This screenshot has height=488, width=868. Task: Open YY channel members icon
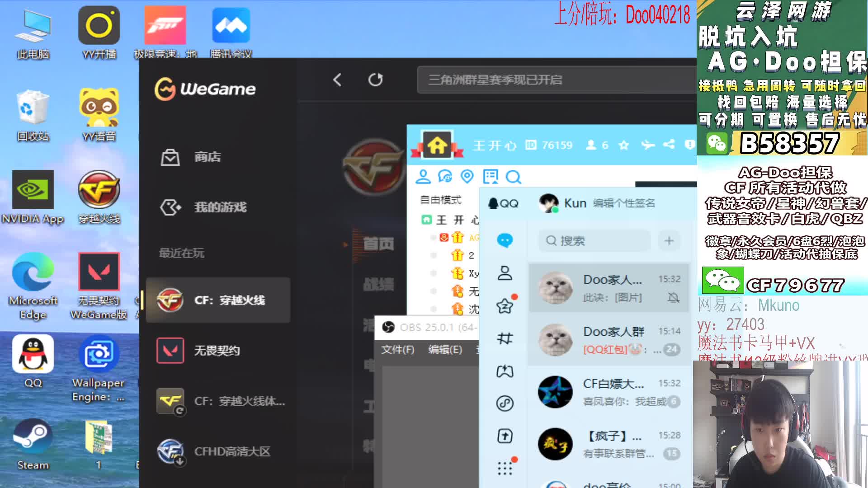pos(423,177)
